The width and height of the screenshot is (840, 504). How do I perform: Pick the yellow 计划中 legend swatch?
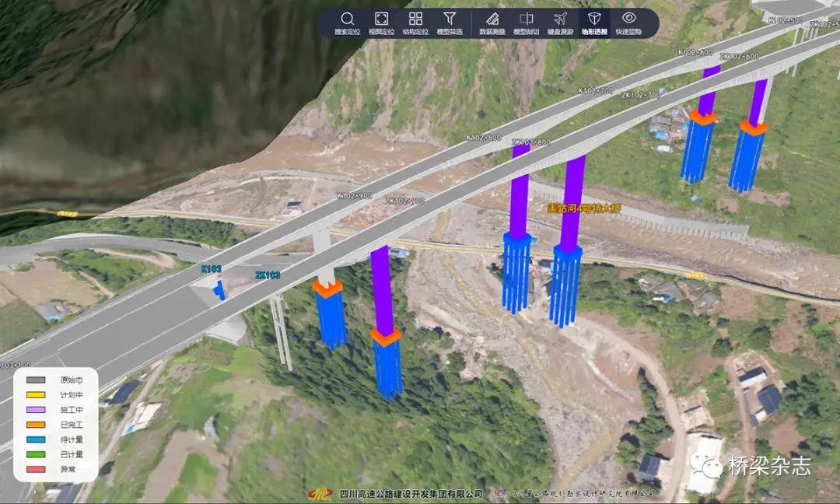(35, 395)
